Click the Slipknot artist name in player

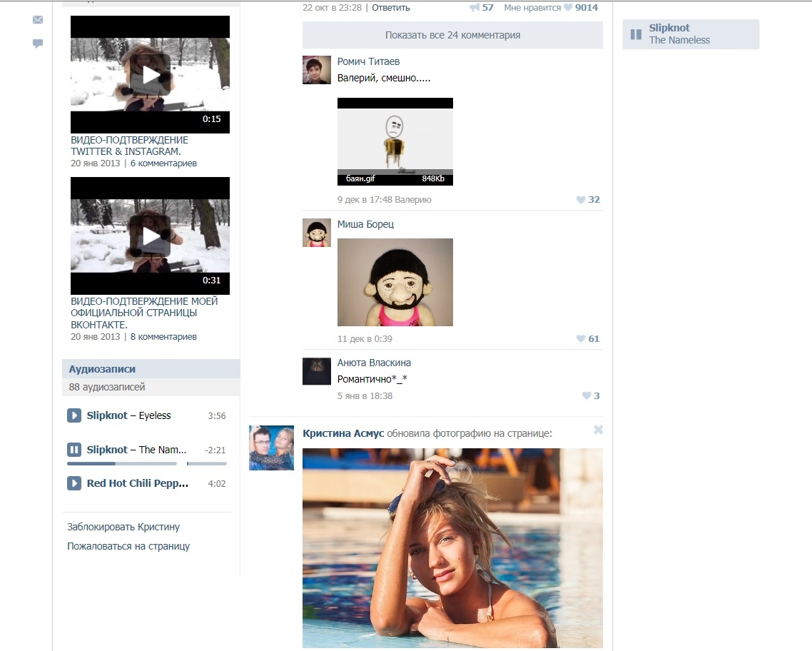click(x=669, y=28)
